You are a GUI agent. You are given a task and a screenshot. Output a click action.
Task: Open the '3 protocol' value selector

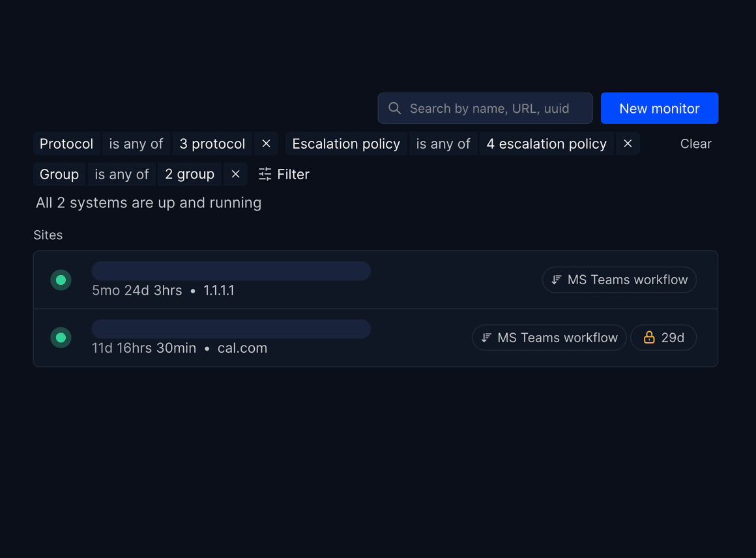(x=212, y=143)
